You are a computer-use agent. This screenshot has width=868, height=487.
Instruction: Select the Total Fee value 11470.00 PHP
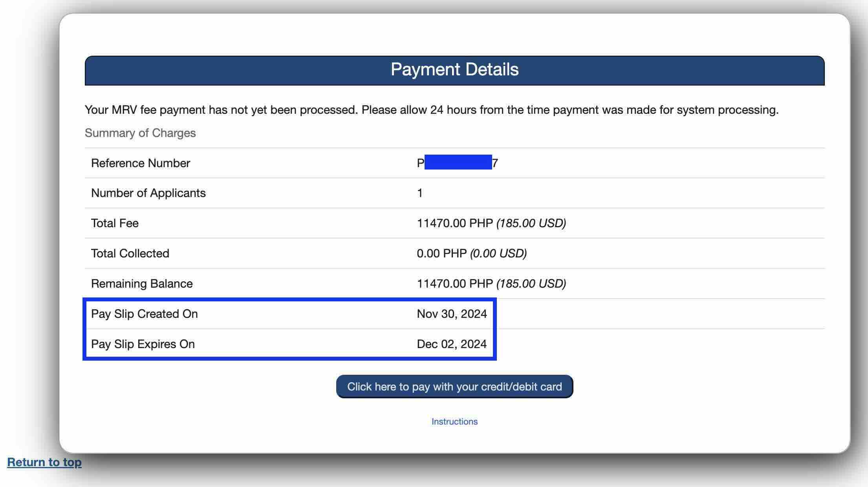(x=454, y=223)
